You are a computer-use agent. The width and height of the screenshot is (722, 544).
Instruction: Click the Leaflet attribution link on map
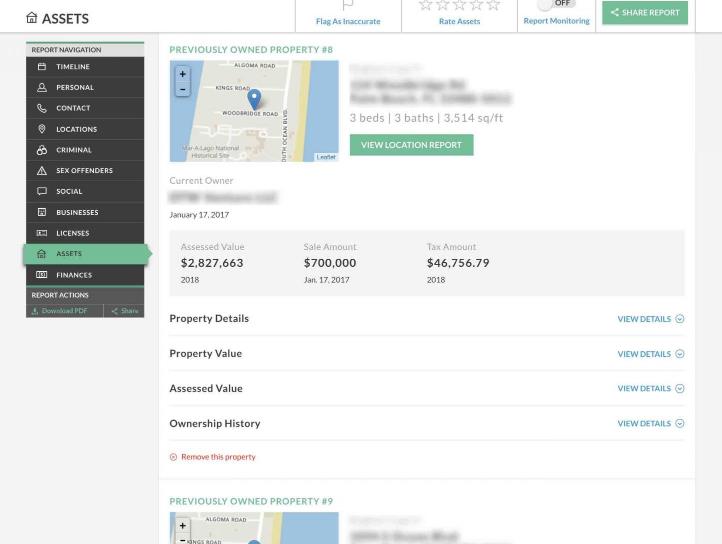[326, 157]
